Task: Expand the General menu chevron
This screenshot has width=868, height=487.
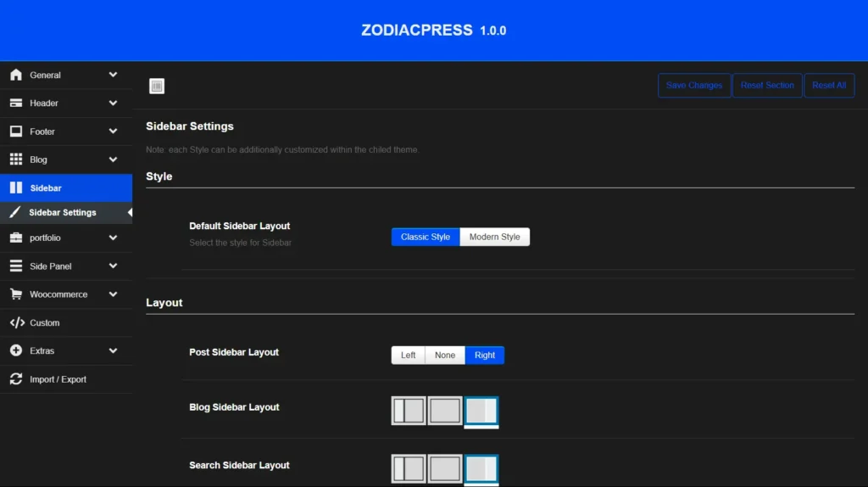Action: (x=113, y=75)
